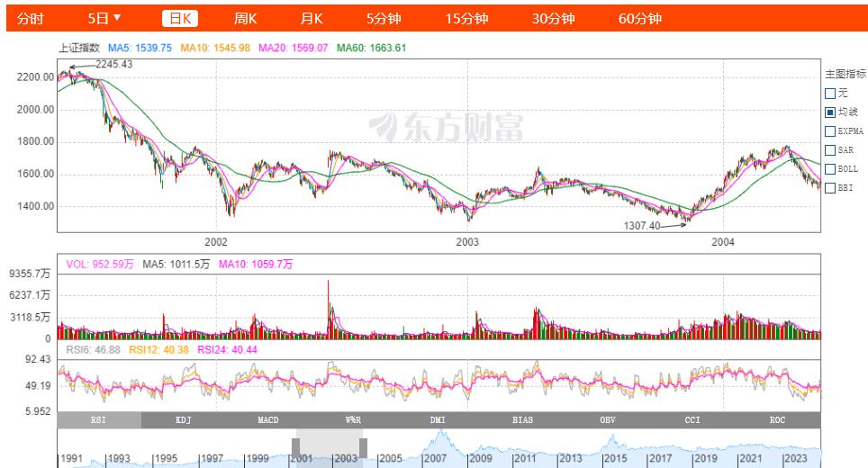
Task: Click the 1991 label on overview timeline
Action: [x=71, y=458]
